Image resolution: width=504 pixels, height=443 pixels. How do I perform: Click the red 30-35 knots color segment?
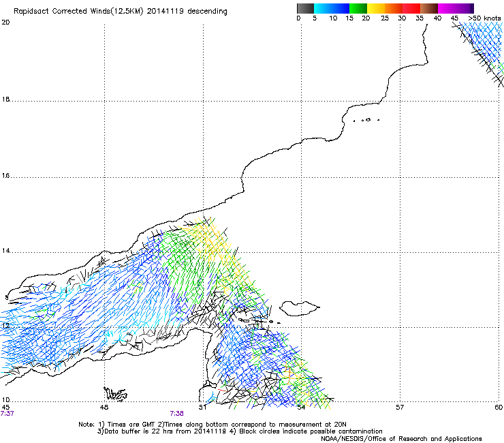[x=411, y=8]
